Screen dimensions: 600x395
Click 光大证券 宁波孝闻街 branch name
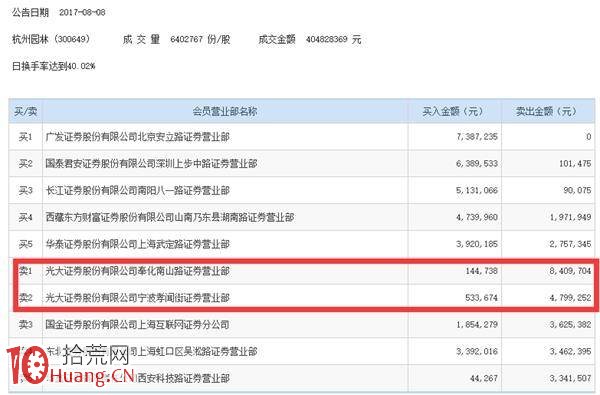[x=137, y=297]
